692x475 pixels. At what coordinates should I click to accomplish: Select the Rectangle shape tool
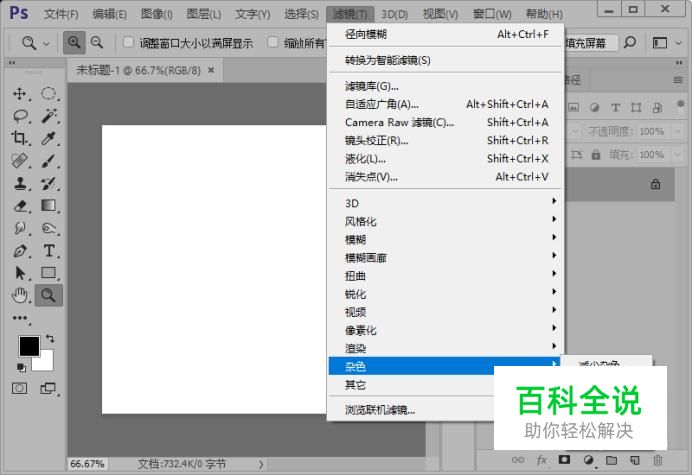click(49, 273)
